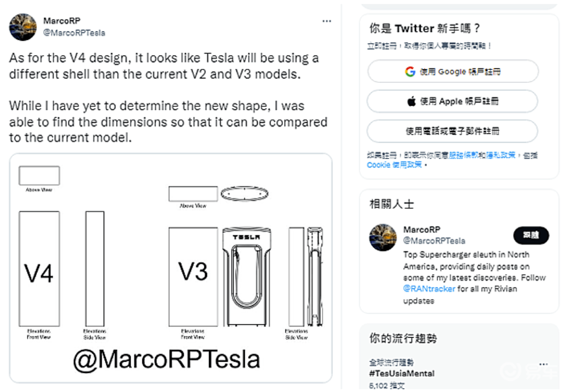Click the Apple logo sign-up button

coord(453,101)
